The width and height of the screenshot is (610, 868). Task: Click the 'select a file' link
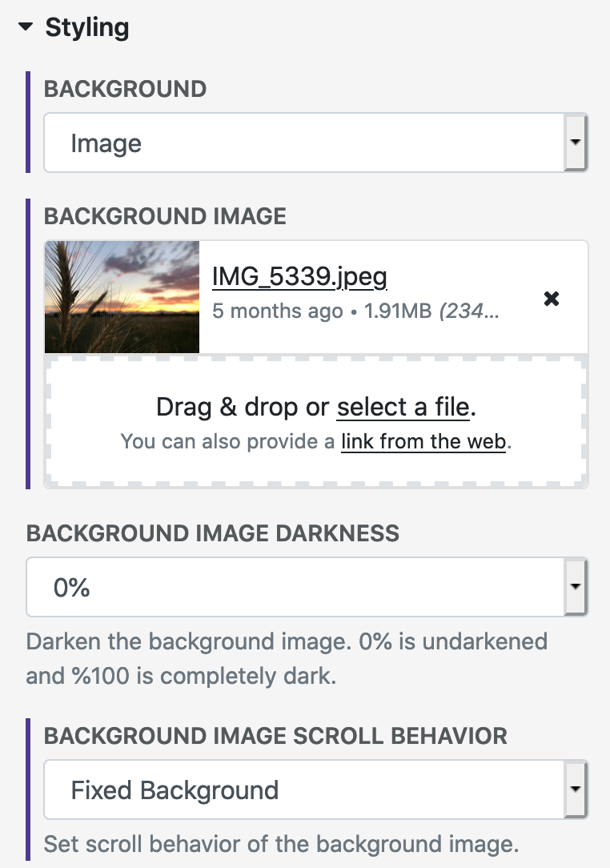click(x=403, y=407)
